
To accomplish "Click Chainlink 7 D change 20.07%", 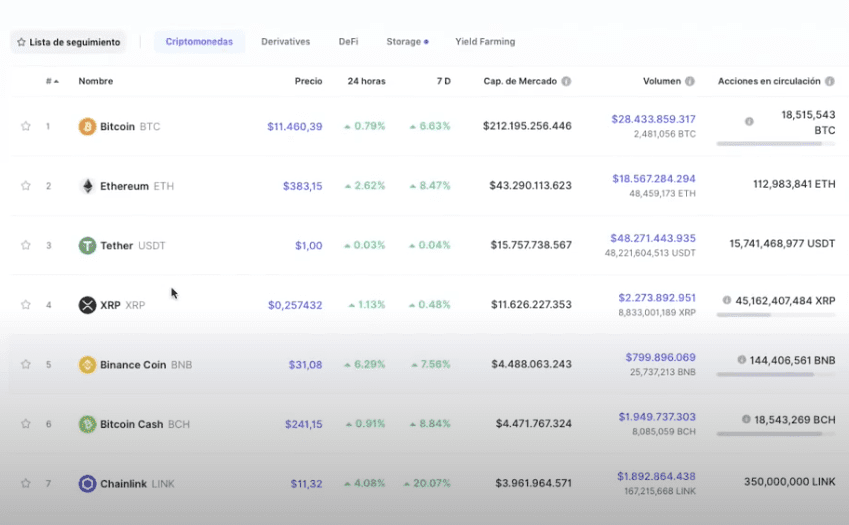I will (427, 483).
